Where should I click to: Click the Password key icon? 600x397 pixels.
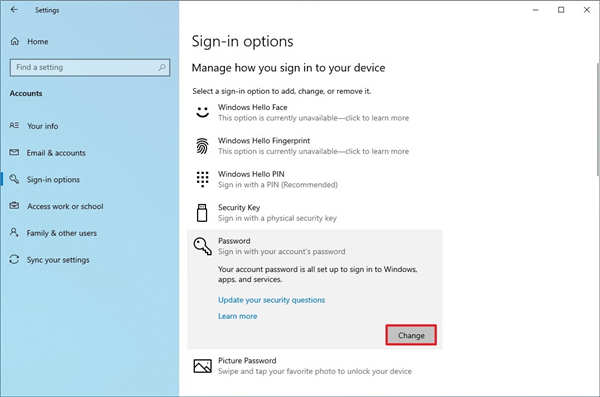coord(202,246)
